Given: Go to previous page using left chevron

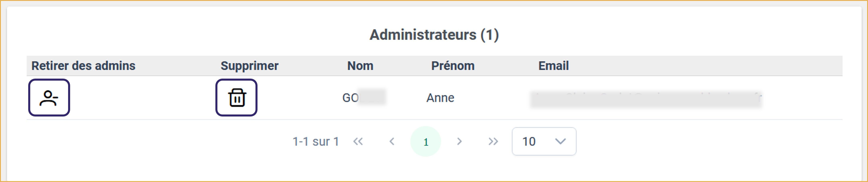Looking at the screenshot, I should click(x=391, y=141).
